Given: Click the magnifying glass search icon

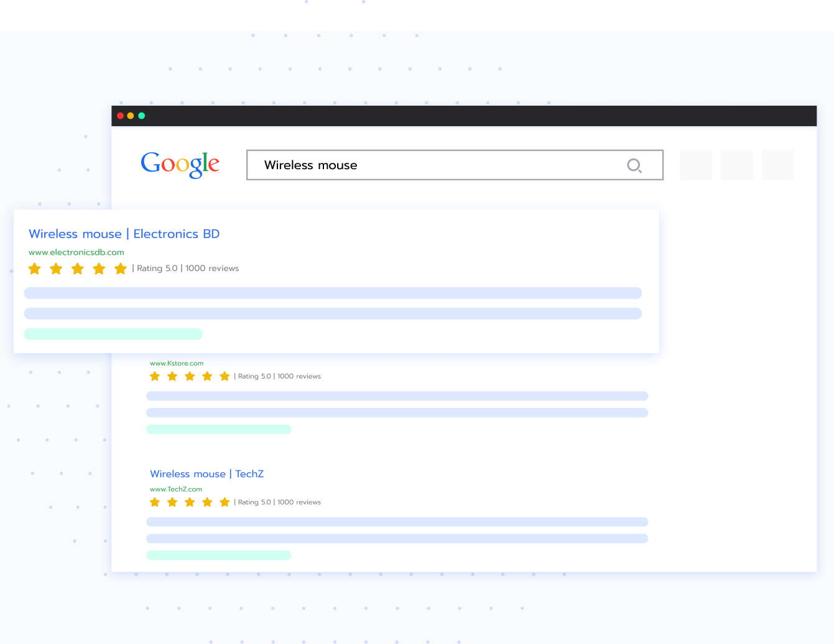Looking at the screenshot, I should 634,165.
